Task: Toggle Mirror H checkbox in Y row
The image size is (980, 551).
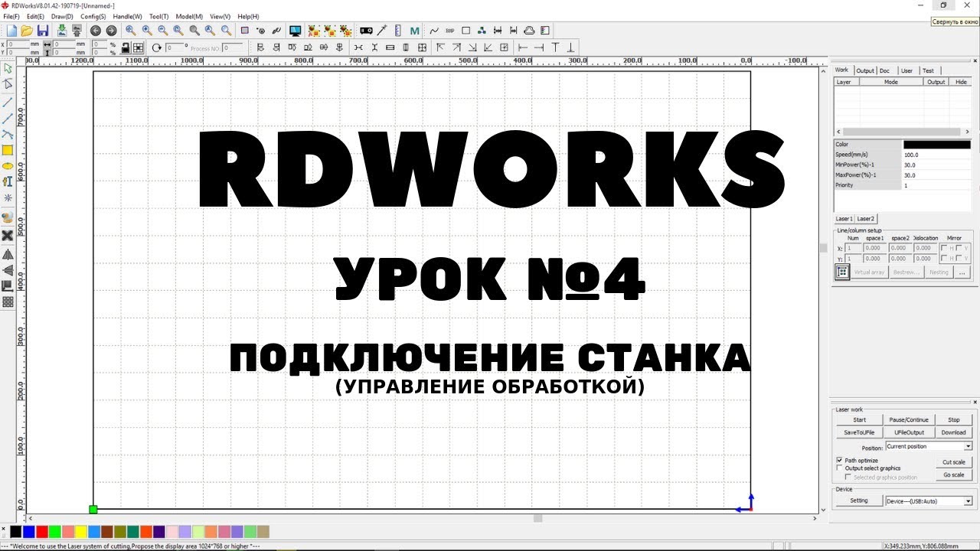Action: tap(943, 258)
